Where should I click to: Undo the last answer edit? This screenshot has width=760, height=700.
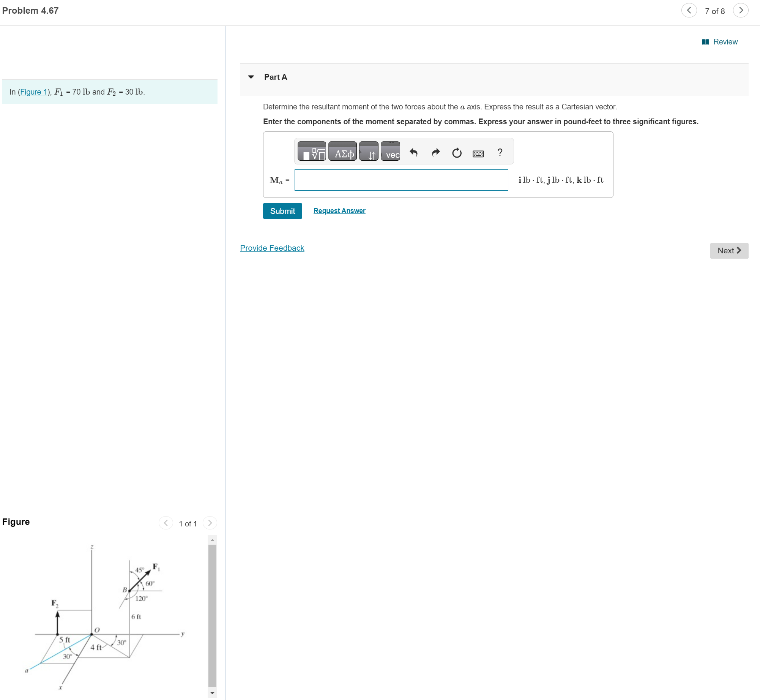point(414,153)
